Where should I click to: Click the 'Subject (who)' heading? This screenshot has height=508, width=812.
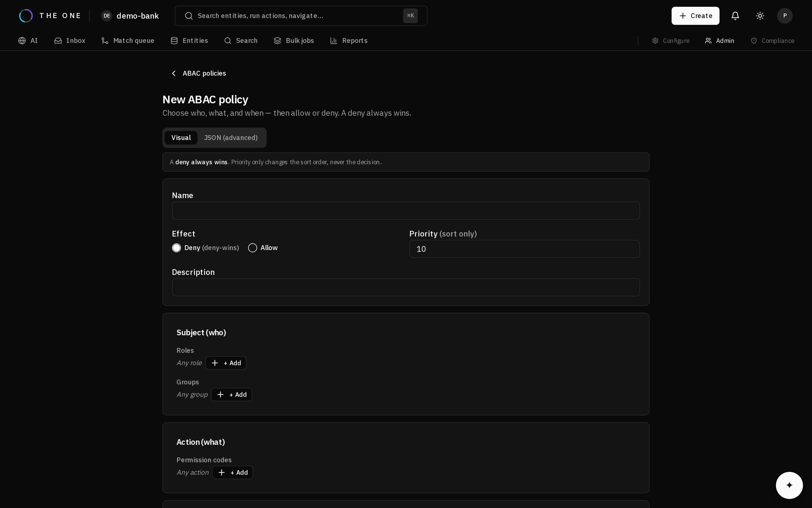[201, 333]
